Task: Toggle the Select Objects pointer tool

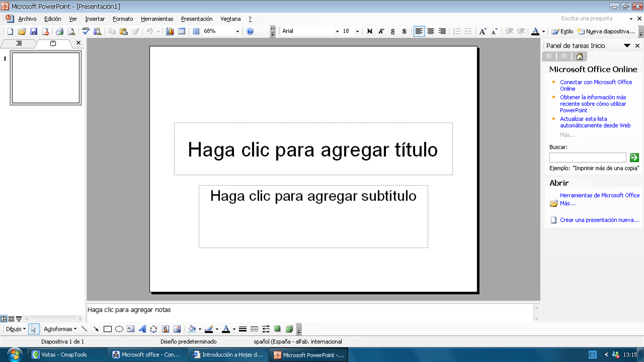Action: (33, 329)
